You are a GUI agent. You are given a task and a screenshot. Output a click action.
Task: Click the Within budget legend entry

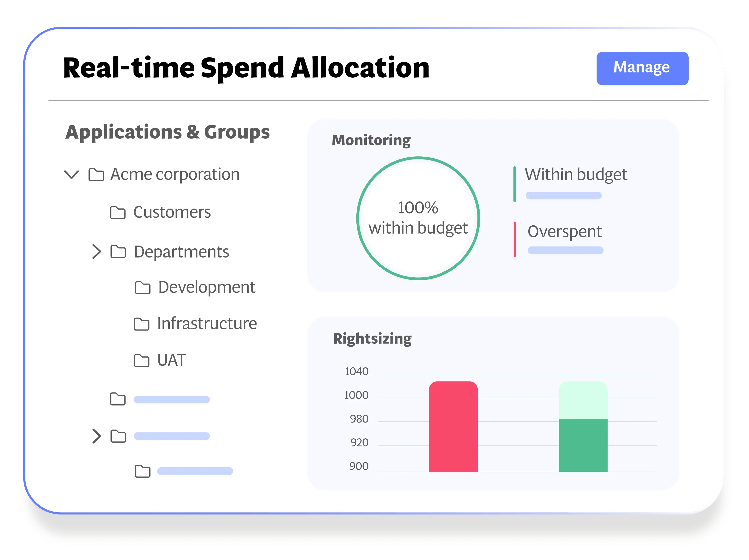click(576, 175)
